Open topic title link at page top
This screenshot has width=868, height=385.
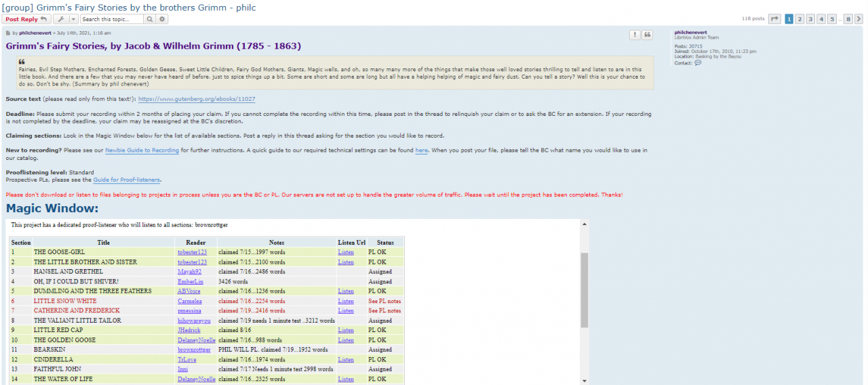click(129, 7)
